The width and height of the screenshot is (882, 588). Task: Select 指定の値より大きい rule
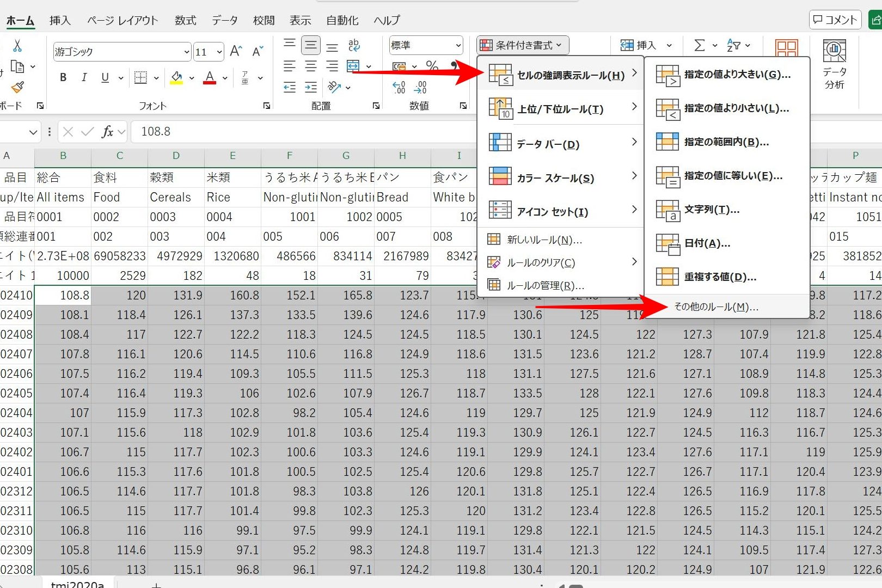726,75
